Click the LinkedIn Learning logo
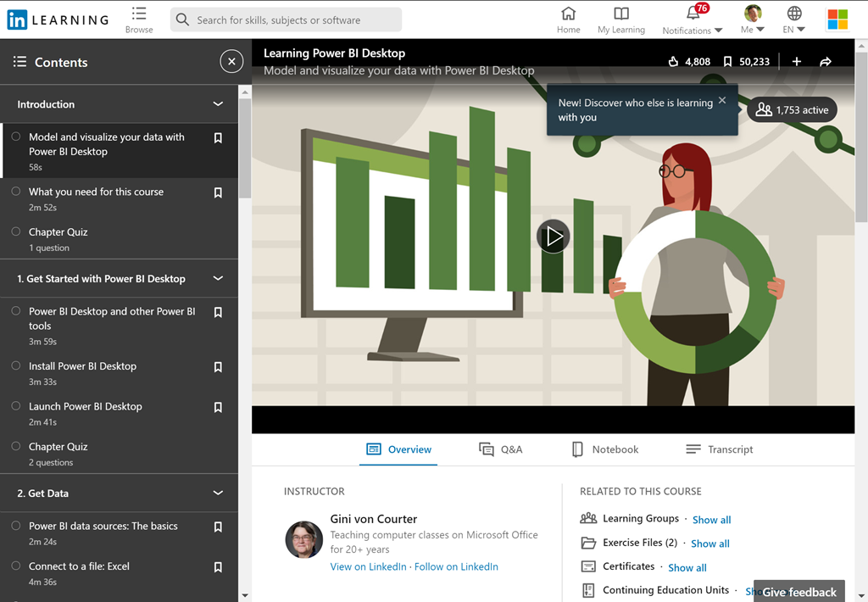The width and height of the screenshot is (868, 602). [58, 20]
